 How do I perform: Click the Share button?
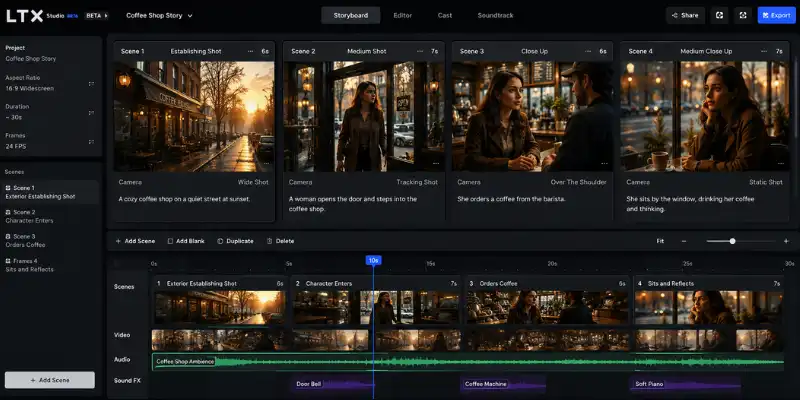[685, 15]
